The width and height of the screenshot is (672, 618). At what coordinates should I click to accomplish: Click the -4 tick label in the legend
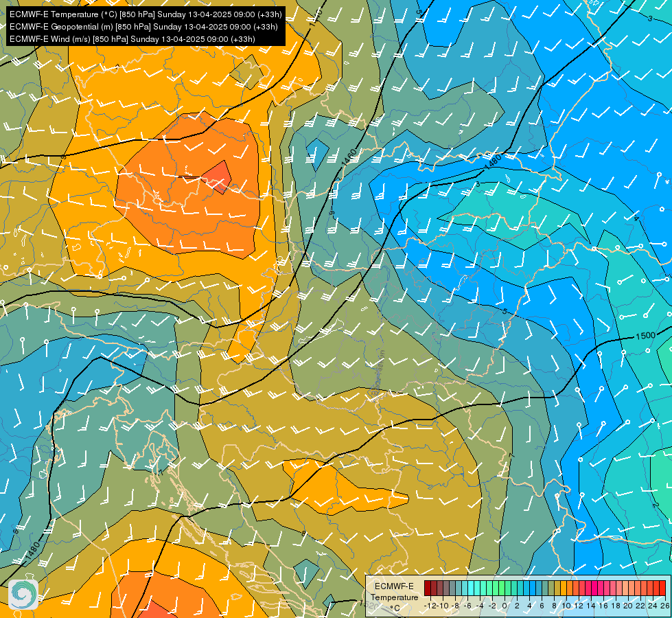pyautogui.click(x=480, y=606)
